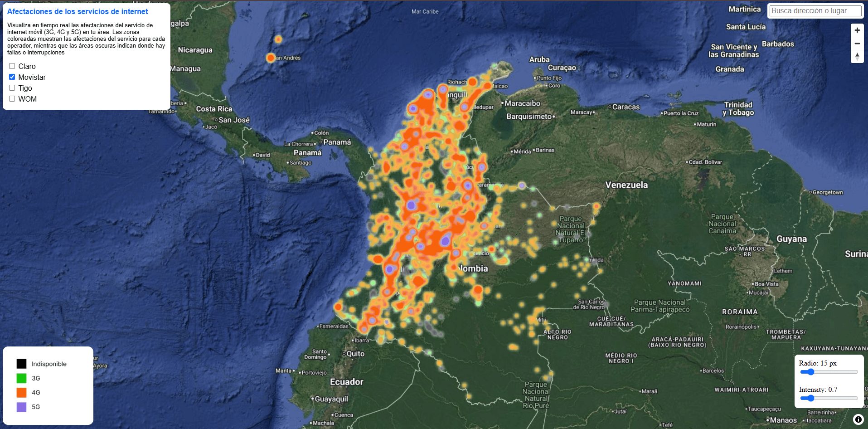Screen dimensions: 868x429
Task: Adjust the Intensity slider
Action: 829,398
